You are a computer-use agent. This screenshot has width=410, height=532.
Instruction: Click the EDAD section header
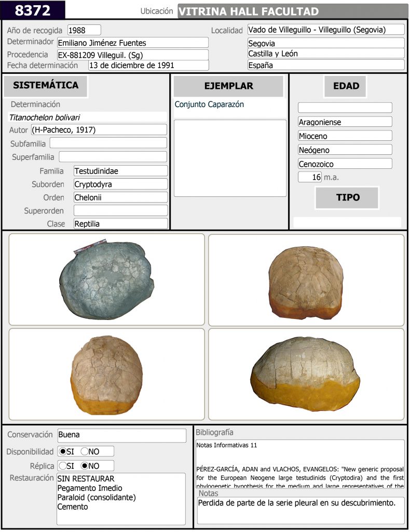click(346, 86)
